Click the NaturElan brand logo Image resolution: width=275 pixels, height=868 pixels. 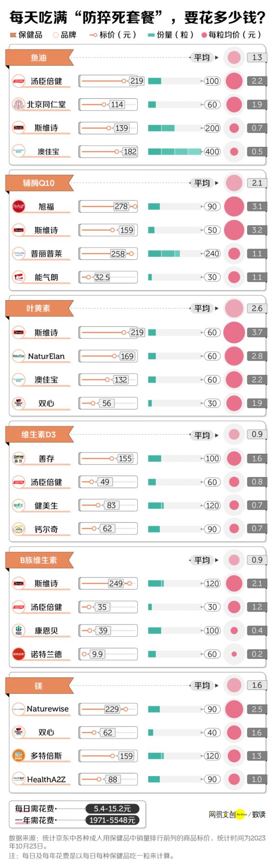coord(18,356)
